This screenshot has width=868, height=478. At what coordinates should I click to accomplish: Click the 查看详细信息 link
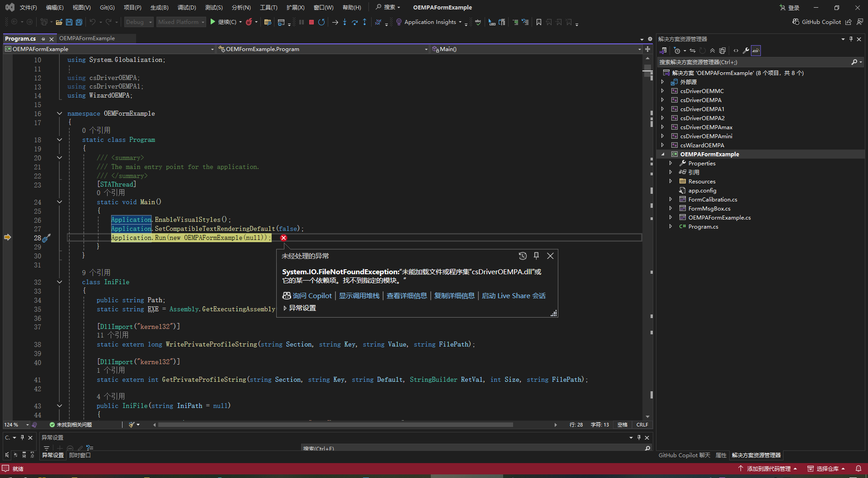pos(406,295)
